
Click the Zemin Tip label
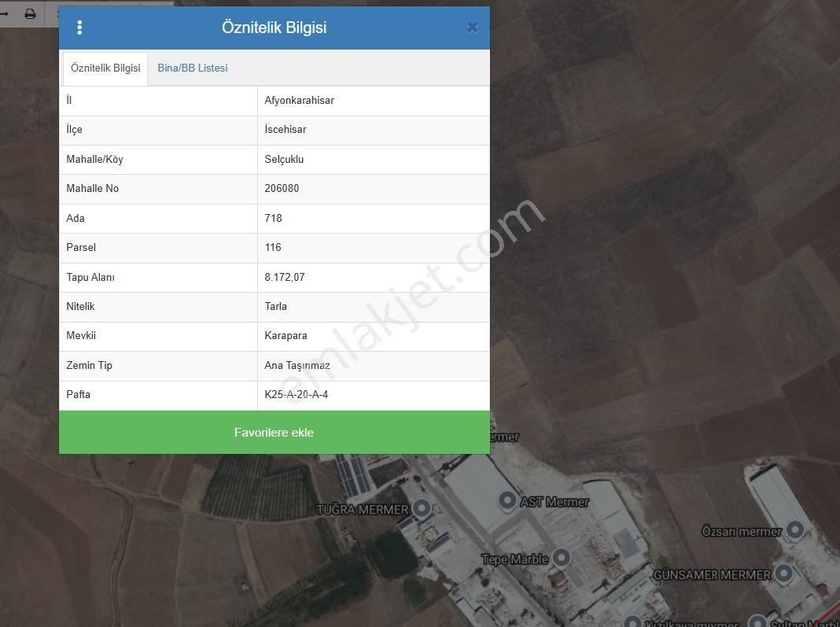pos(90,366)
